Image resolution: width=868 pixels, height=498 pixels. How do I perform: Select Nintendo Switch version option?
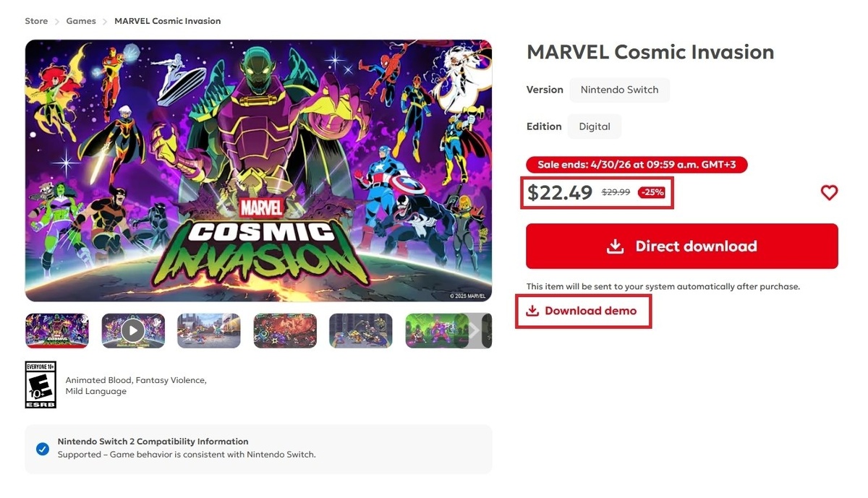pos(619,90)
